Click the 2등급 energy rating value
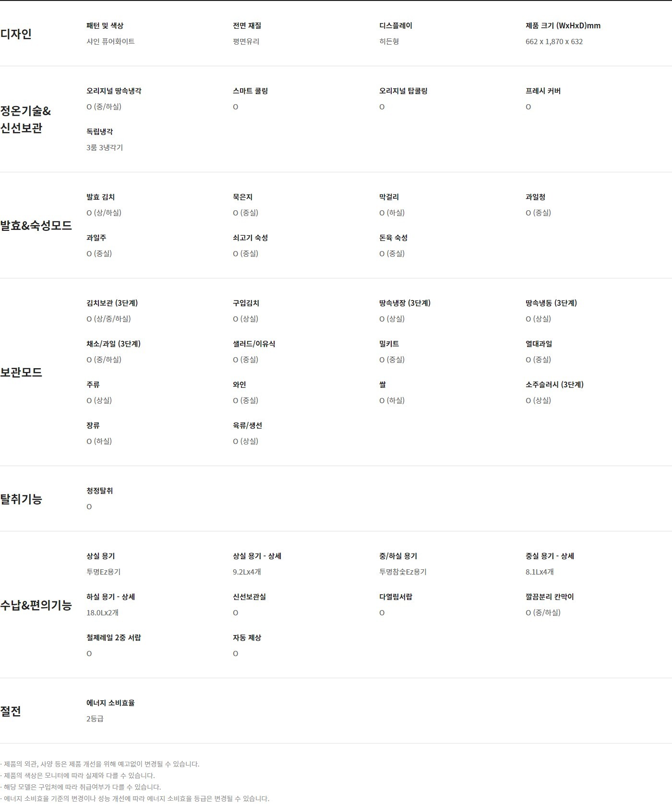The width and height of the screenshot is (672, 804). [x=95, y=719]
